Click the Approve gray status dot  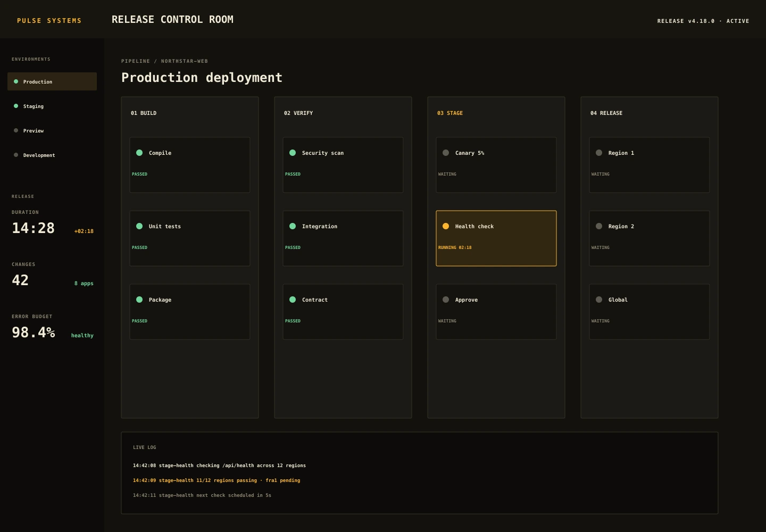(x=446, y=300)
